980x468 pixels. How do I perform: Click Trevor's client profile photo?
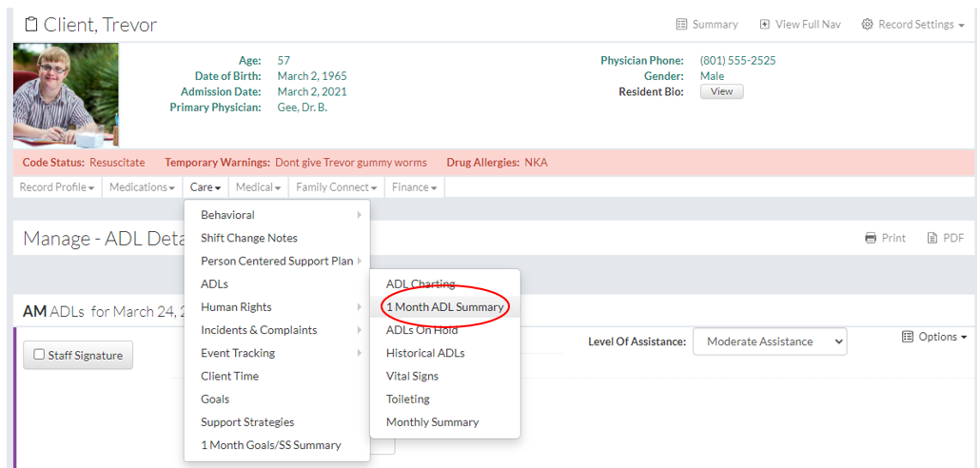pyautogui.click(x=66, y=95)
